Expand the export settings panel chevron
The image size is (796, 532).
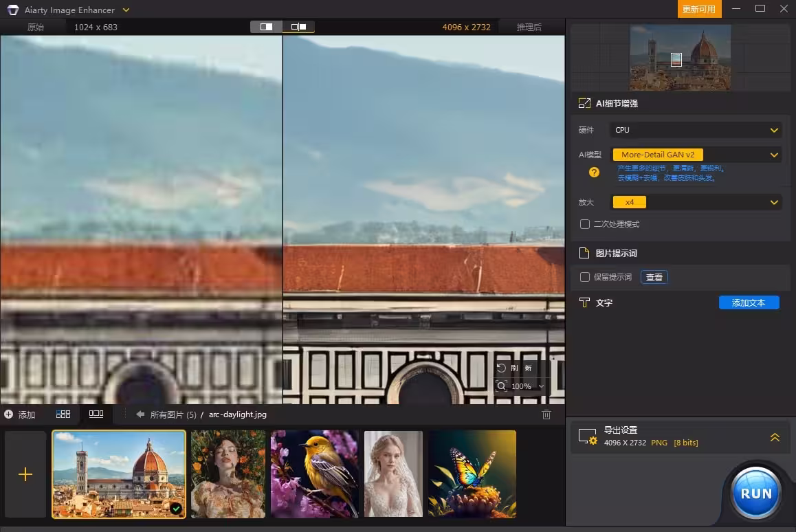(x=775, y=437)
